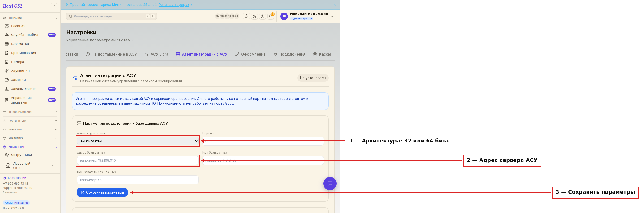
Task: Click the +7 903 690-73-88 phone number
Action: tap(16, 183)
